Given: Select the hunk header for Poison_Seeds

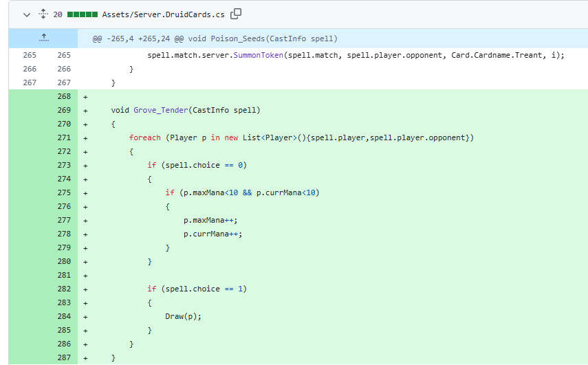Looking at the screenshot, I should [215, 38].
